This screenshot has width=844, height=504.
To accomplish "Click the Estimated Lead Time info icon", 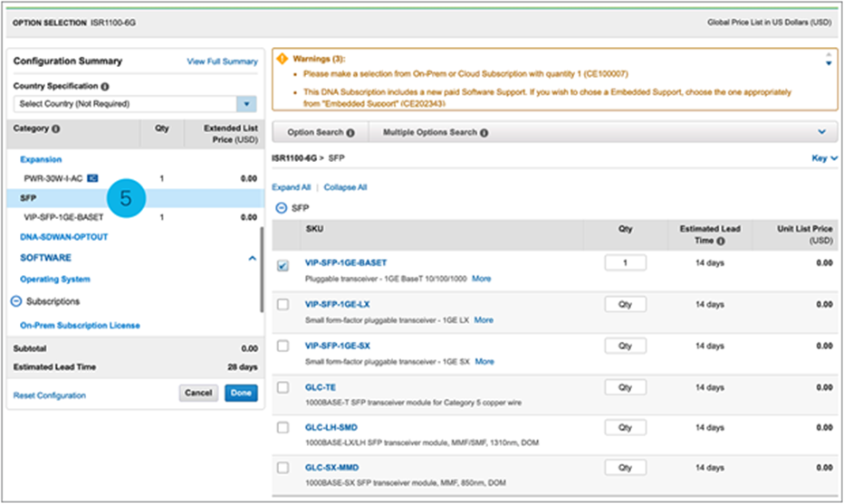I will (x=721, y=241).
